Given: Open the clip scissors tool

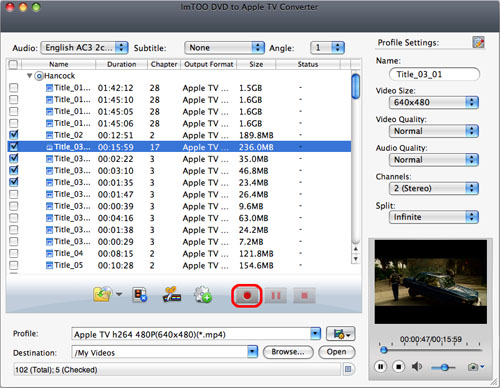Looking at the screenshot, I should (172, 295).
